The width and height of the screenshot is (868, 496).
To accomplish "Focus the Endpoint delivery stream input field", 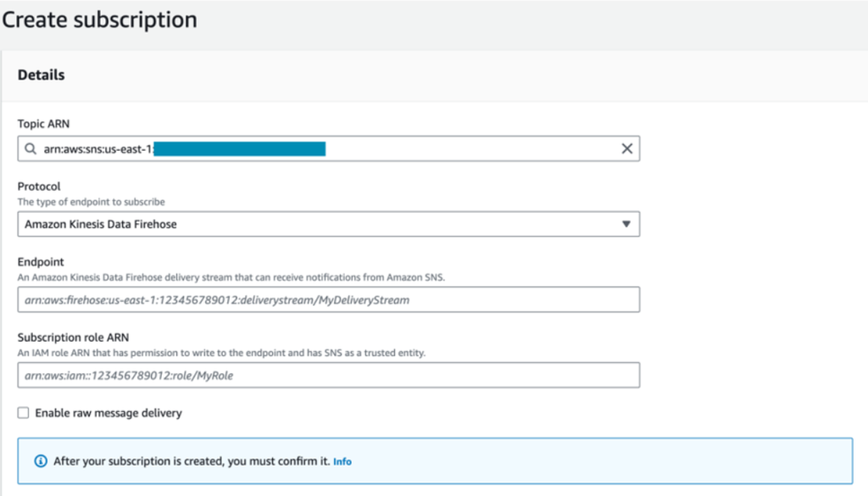I will click(327, 300).
